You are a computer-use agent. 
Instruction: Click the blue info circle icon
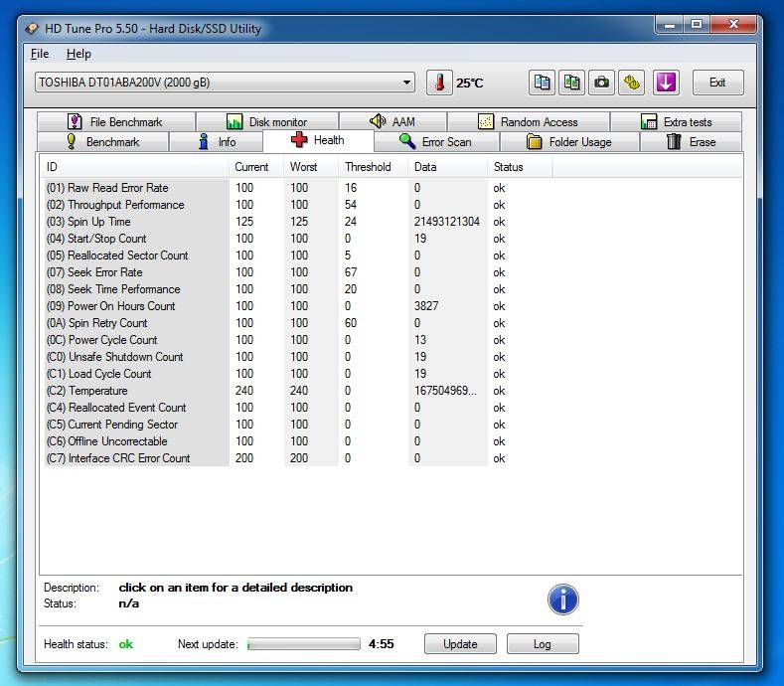tap(563, 600)
